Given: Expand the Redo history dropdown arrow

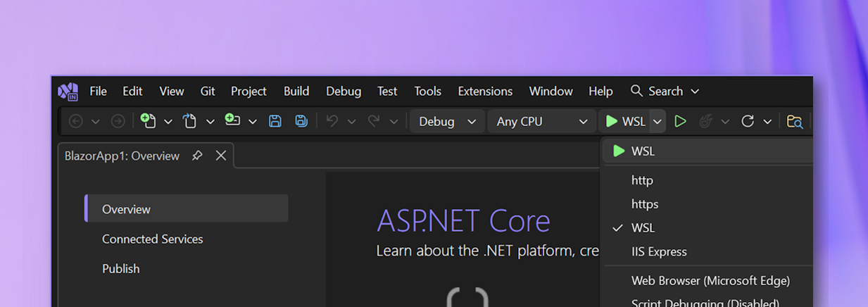Looking at the screenshot, I should pos(394,122).
